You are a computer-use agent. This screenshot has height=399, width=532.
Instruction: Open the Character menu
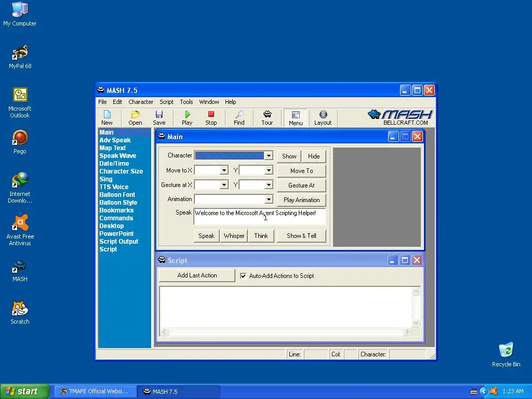coord(141,102)
